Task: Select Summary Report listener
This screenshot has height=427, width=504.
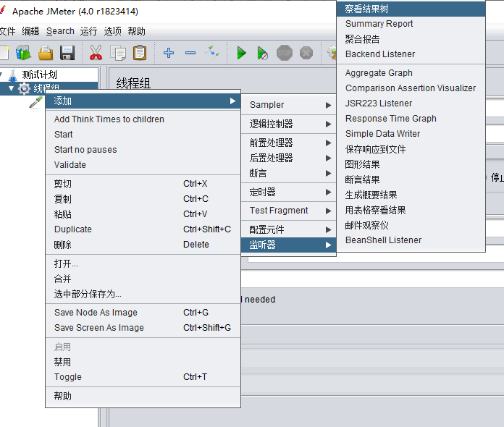Action: pos(411,24)
